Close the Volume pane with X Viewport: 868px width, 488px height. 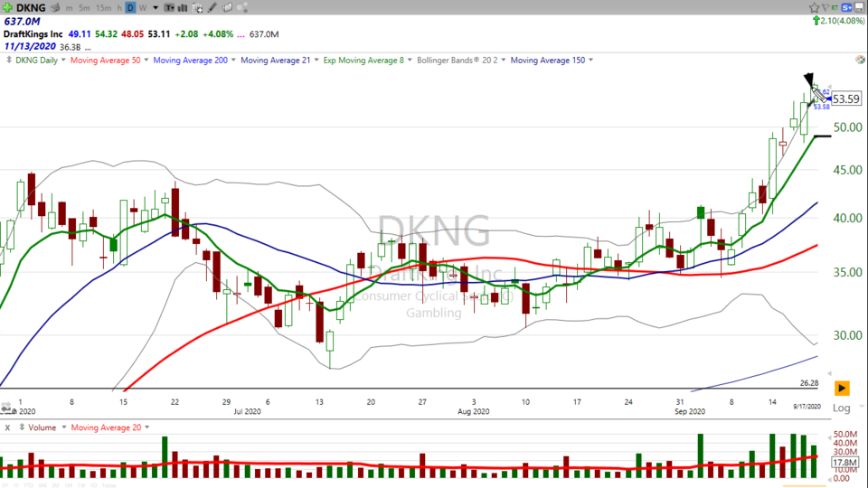tap(7, 427)
